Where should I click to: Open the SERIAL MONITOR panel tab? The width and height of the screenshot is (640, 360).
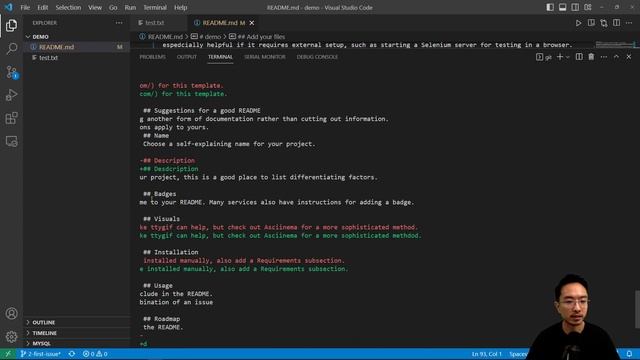tap(264, 57)
